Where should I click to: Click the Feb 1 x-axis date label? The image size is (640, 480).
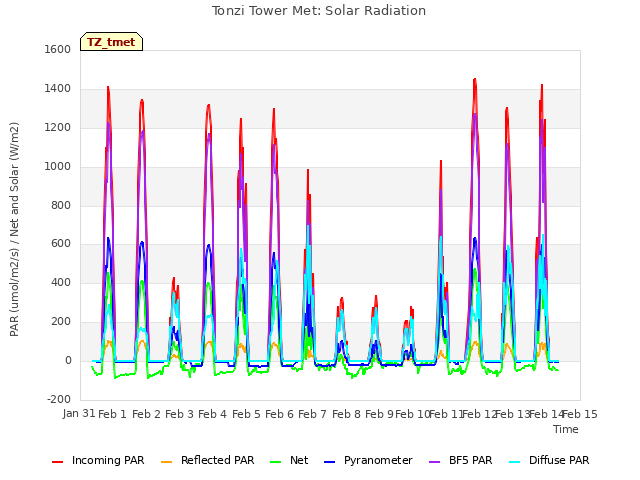pos(112,414)
